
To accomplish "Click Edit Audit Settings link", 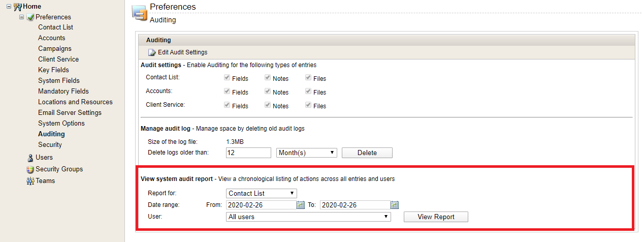I will tap(182, 52).
